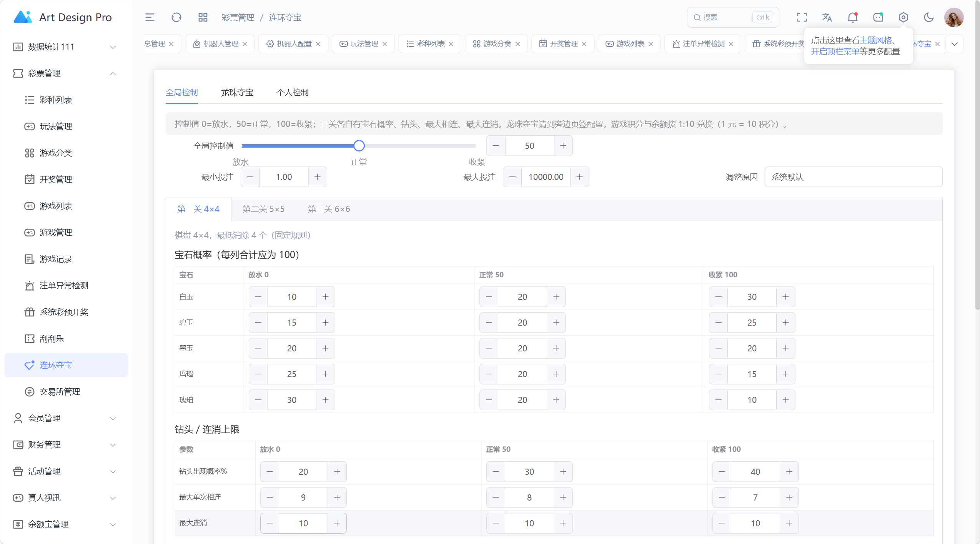Increase 最大投注 with the plus button
The height and width of the screenshot is (544, 980).
(579, 177)
